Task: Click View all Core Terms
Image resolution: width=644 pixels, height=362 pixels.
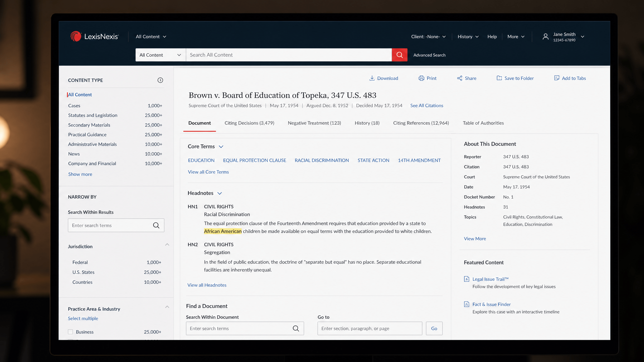Action: (x=208, y=172)
